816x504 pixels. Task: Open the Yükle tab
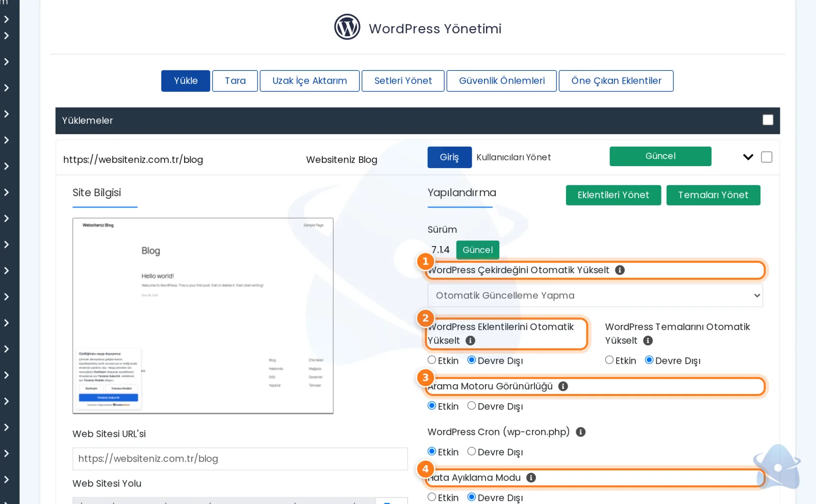186,81
